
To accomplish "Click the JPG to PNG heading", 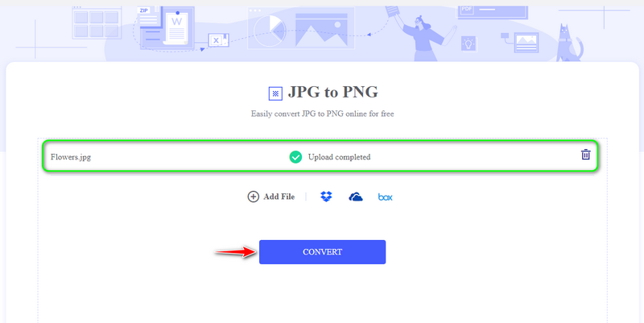I will click(x=332, y=93).
